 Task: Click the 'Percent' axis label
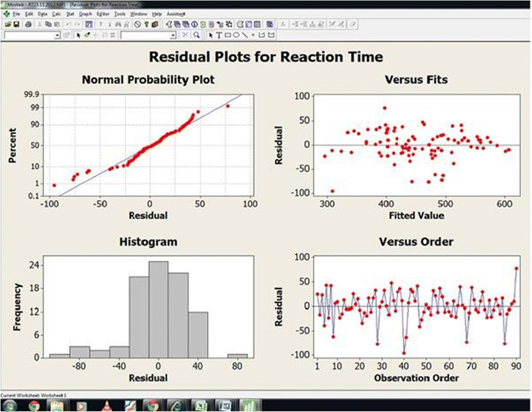12,145
